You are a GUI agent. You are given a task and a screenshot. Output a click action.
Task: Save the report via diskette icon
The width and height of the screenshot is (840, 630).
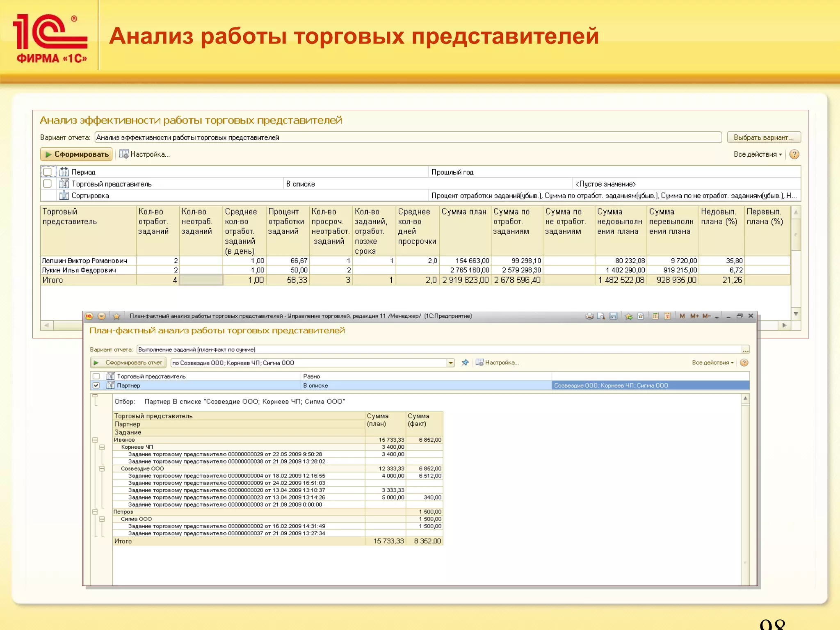(613, 316)
